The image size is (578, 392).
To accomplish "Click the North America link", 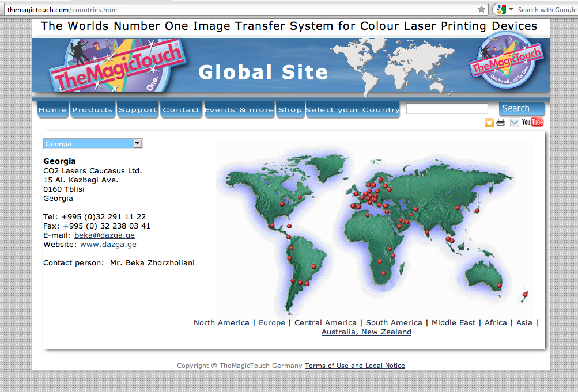I will [x=221, y=323].
